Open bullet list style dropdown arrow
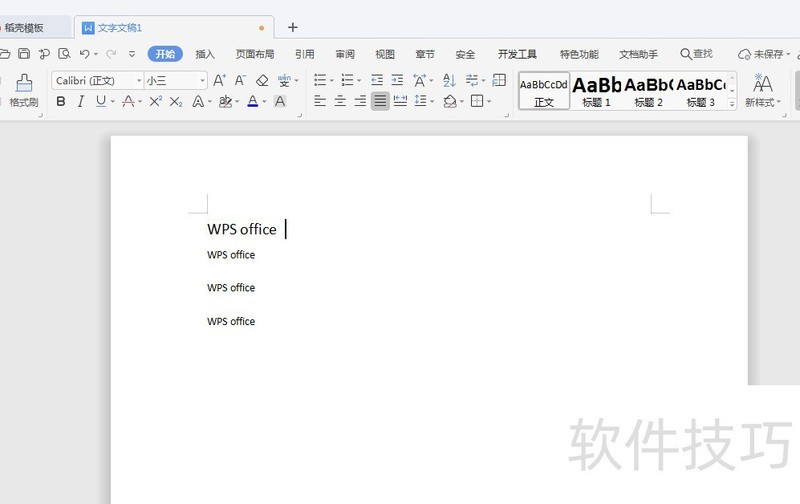The width and height of the screenshot is (800, 504). tap(332, 80)
